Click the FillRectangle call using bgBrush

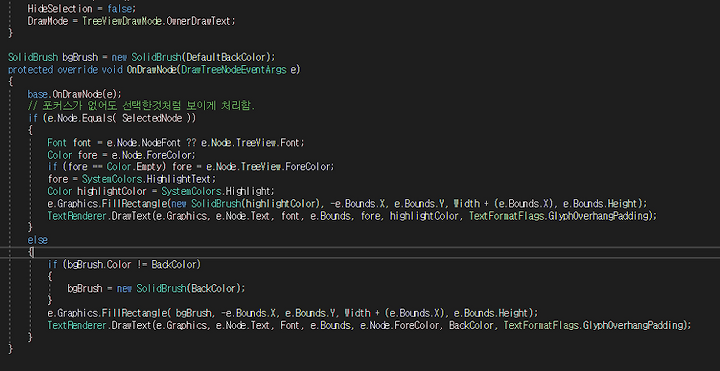click(x=292, y=314)
